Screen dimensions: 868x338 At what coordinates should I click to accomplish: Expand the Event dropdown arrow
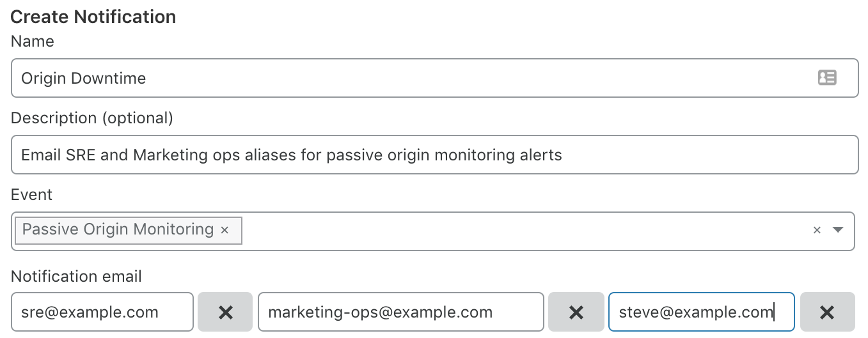point(838,230)
